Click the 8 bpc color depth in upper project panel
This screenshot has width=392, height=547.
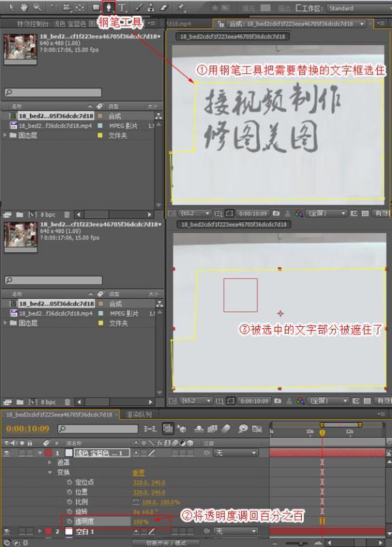tap(48, 215)
